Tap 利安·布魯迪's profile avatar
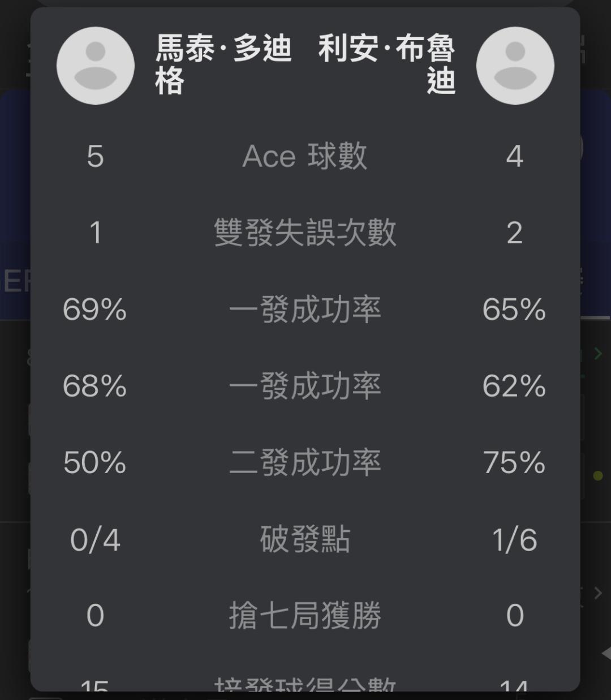Viewport: 611px width, 700px height. point(515,66)
